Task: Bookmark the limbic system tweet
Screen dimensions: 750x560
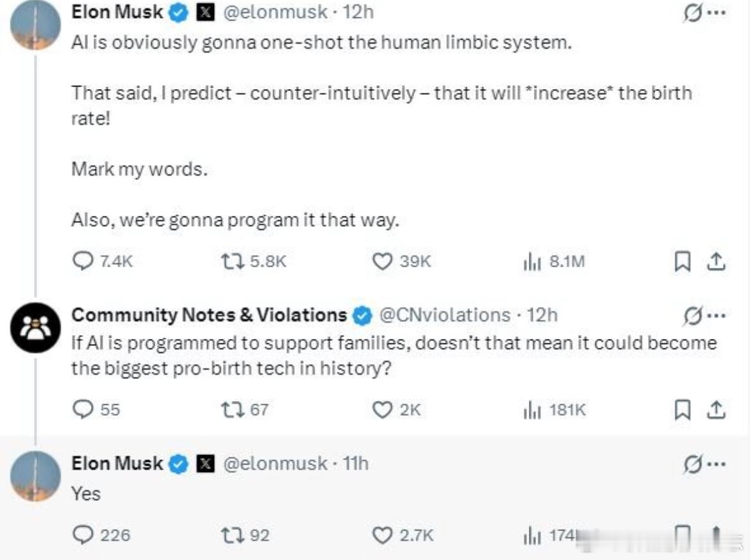Action: [682, 261]
